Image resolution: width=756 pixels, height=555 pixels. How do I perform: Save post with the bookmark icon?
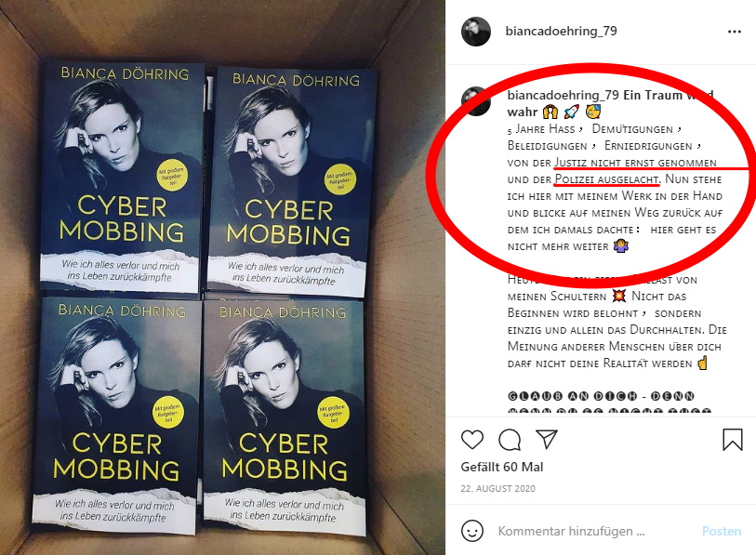click(x=733, y=440)
